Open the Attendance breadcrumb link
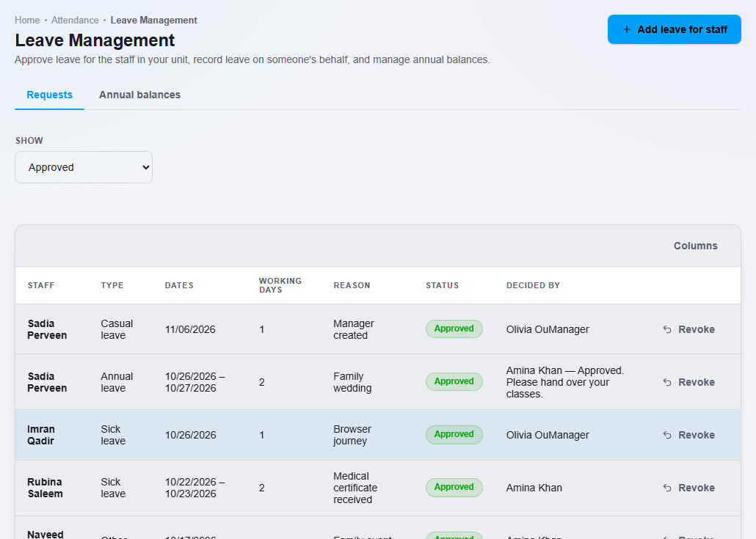The height and width of the screenshot is (539, 756). pos(75,21)
